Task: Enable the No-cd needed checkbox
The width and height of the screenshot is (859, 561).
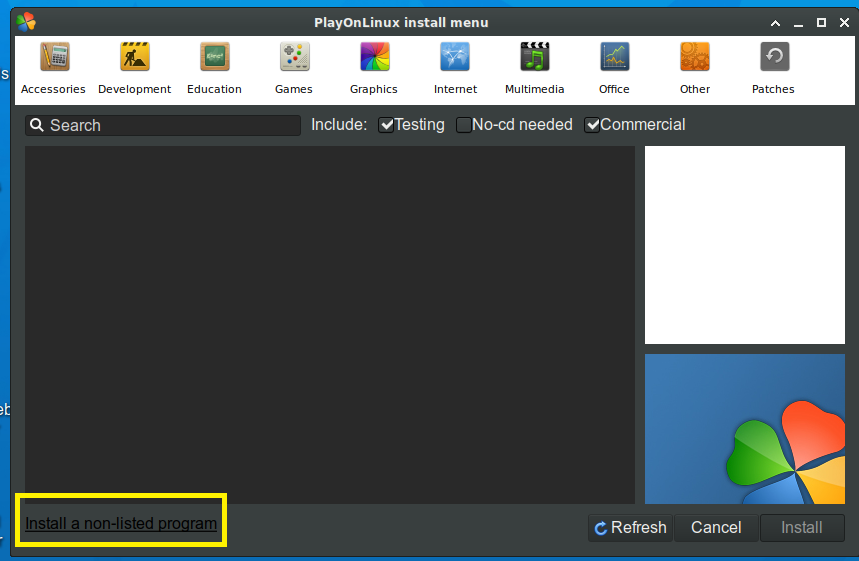Action: (x=463, y=125)
